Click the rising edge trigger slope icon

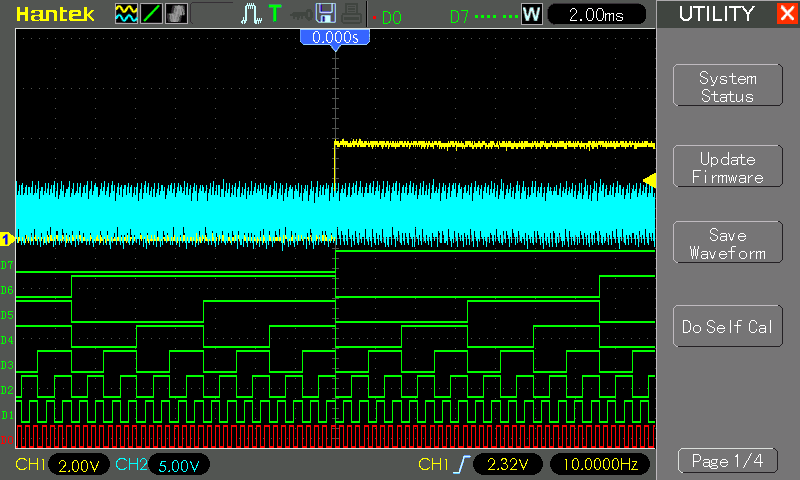[x=461, y=464]
